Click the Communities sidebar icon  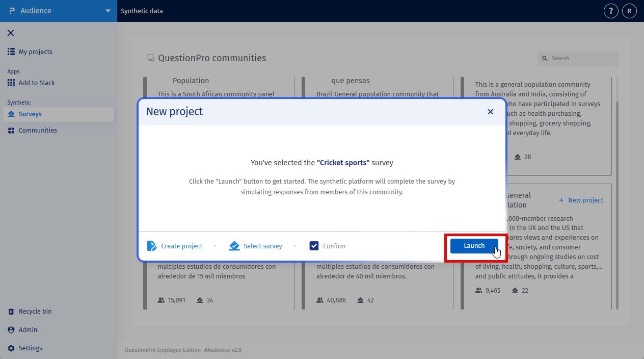pyautogui.click(x=11, y=131)
